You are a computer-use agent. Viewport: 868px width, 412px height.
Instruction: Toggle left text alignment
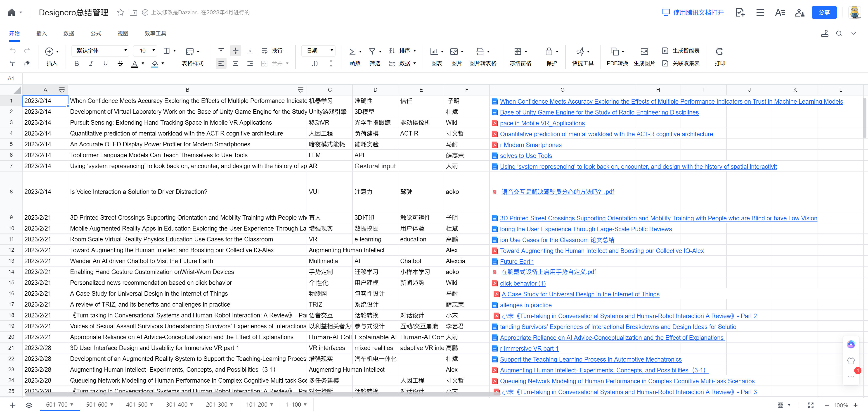pyautogui.click(x=221, y=63)
